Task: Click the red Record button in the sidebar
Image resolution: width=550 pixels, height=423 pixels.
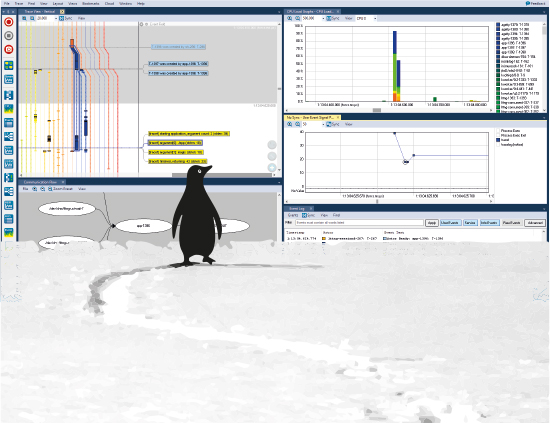Action: [x=9, y=22]
